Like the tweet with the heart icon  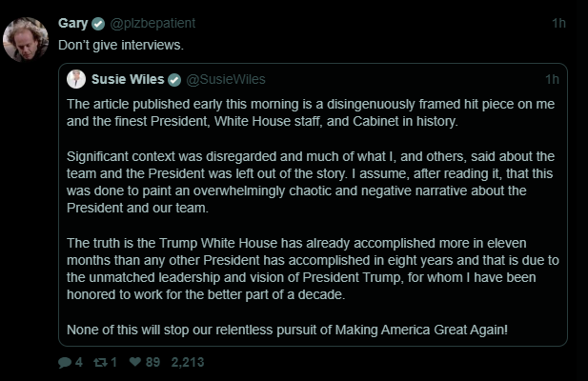(134, 362)
